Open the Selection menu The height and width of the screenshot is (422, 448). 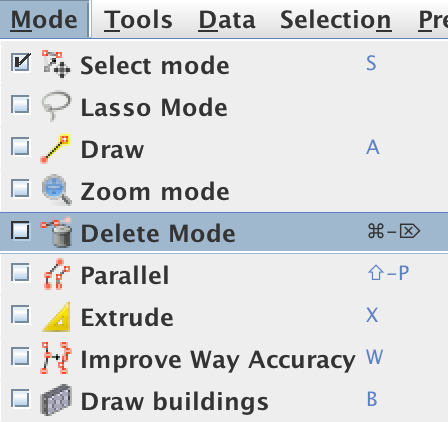[x=335, y=20]
